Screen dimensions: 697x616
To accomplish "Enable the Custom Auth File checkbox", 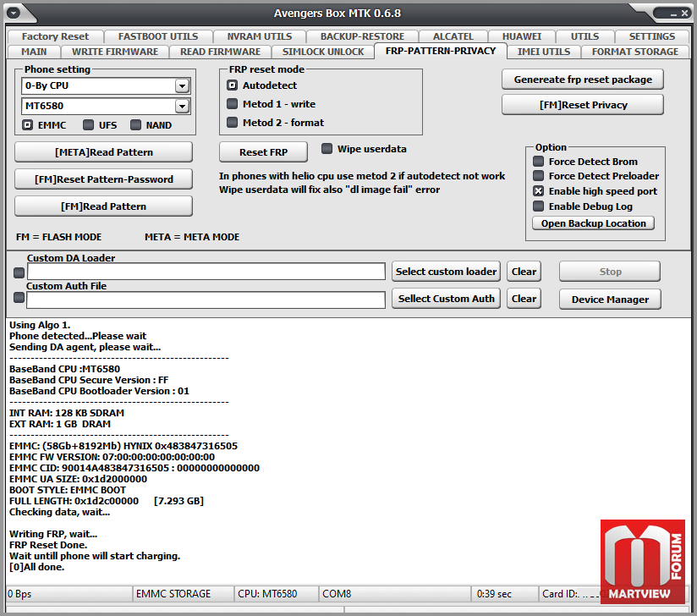I will click(x=19, y=297).
